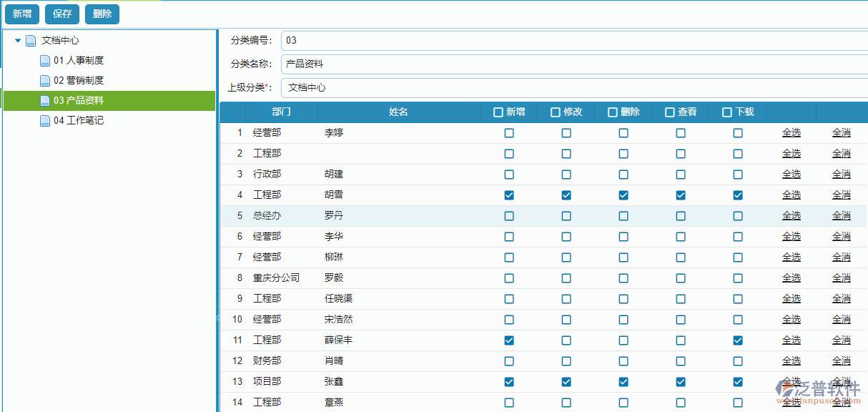Click the document icon beside 04 工作笔记
The height and width of the screenshot is (412, 868).
tap(44, 120)
